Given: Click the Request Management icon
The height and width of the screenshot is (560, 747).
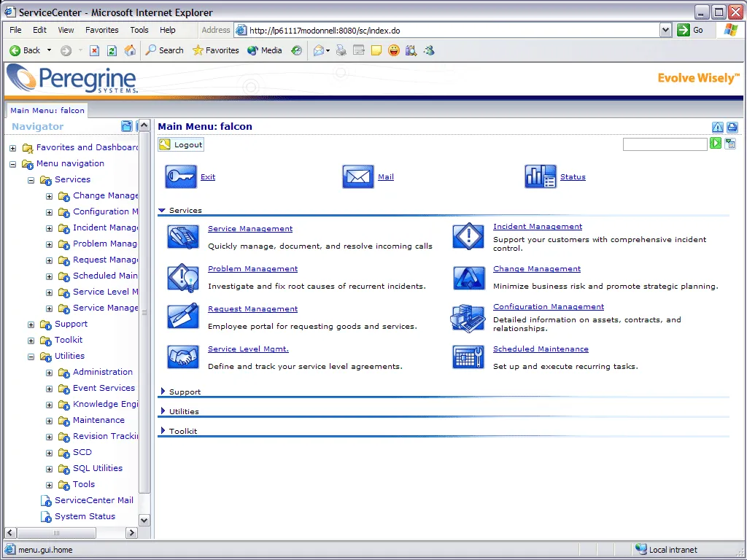Looking at the screenshot, I should pos(183,316).
